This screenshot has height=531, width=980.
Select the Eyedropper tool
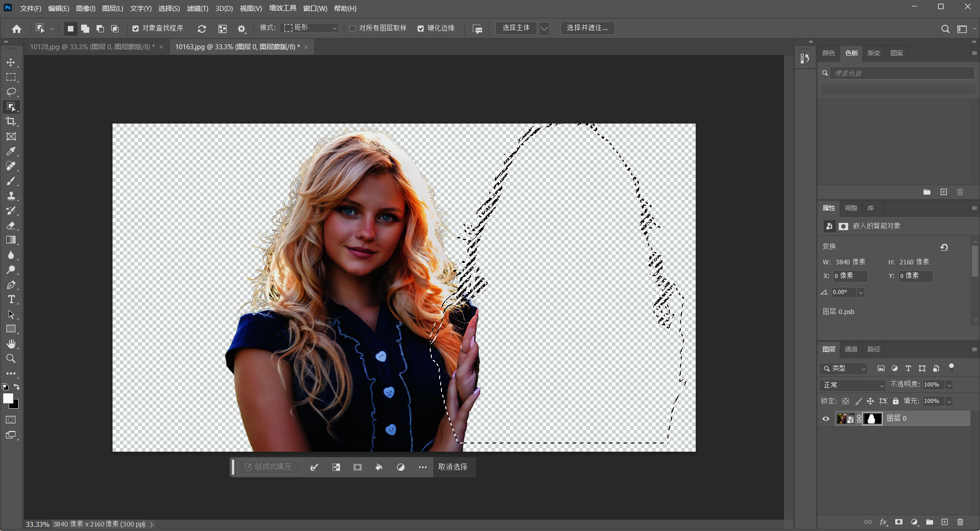[11, 151]
